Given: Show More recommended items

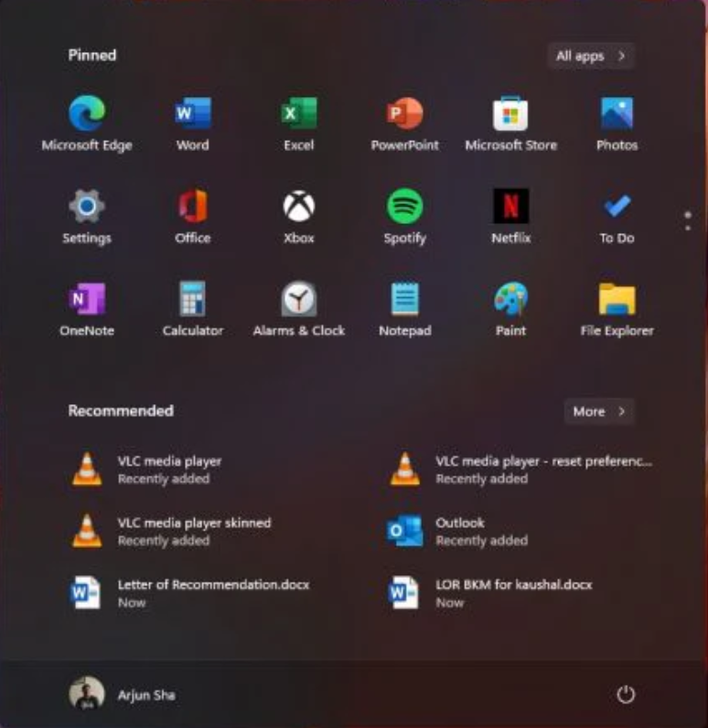Looking at the screenshot, I should tap(599, 412).
